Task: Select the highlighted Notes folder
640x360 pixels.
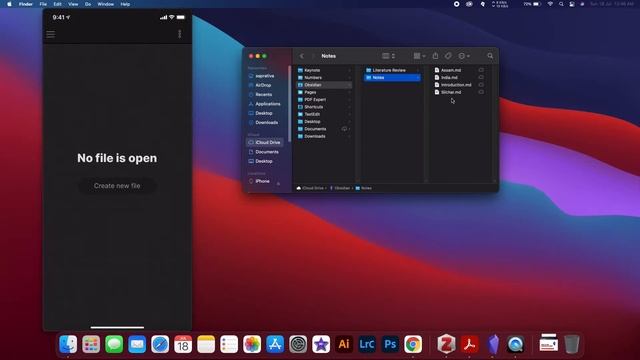Action: click(392, 78)
